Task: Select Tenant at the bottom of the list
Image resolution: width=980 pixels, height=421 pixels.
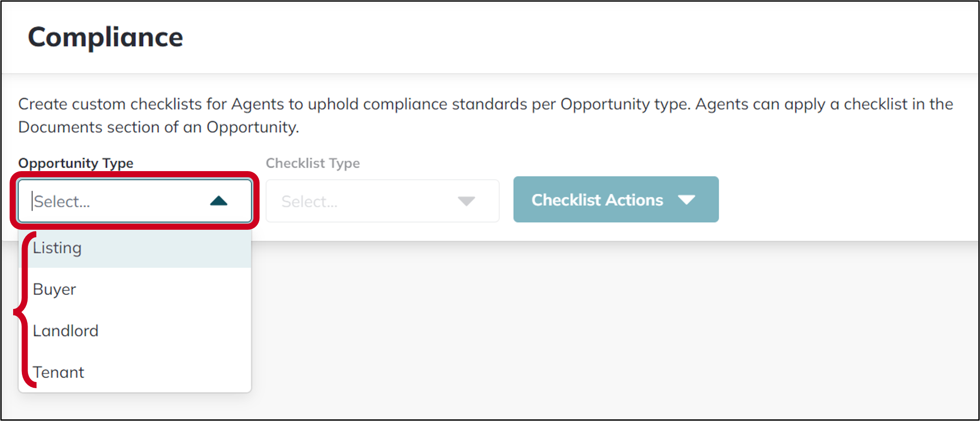Action: click(58, 372)
